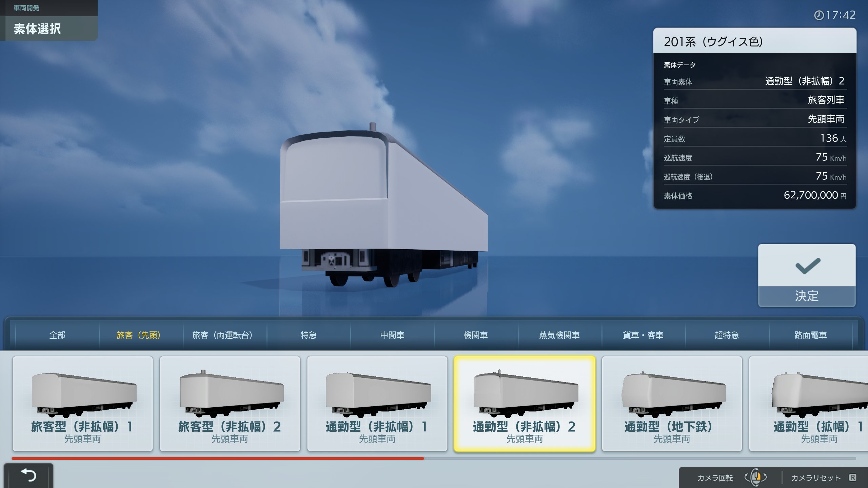The image size is (868, 488).
Task: Click the 決定 checkmark confirm button
Action: click(806, 275)
